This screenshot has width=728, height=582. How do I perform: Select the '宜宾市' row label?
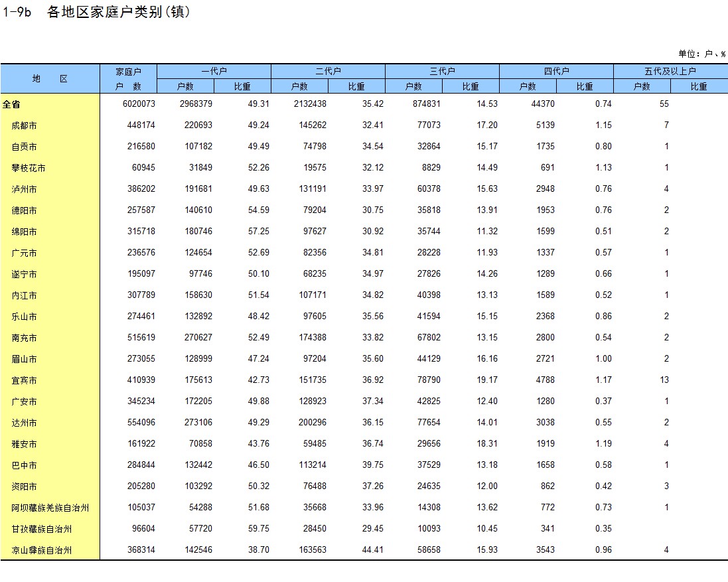point(24,380)
